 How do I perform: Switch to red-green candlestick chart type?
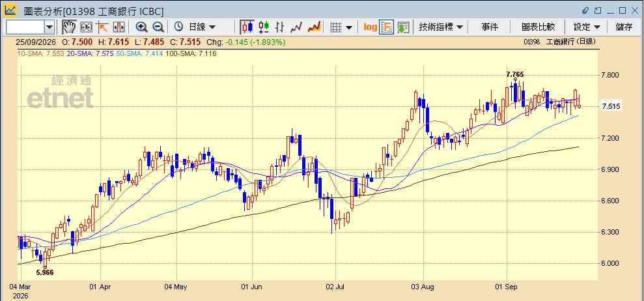click(264, 27)
